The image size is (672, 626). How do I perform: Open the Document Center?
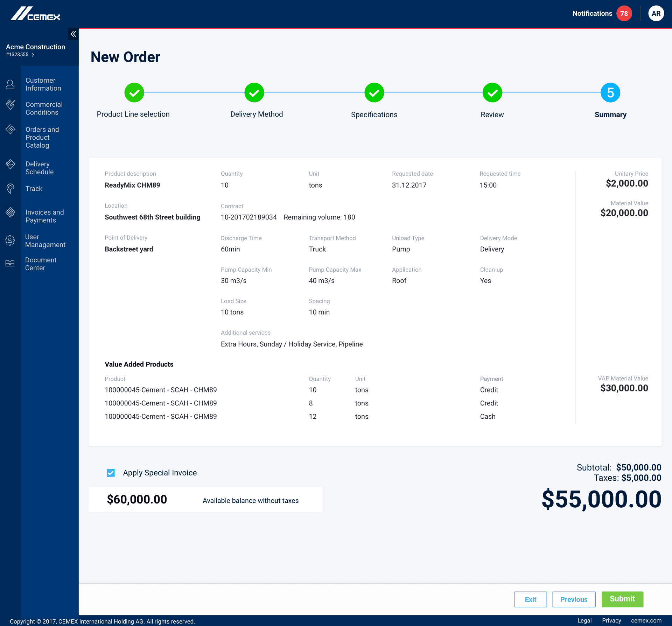tap(41, 264)
